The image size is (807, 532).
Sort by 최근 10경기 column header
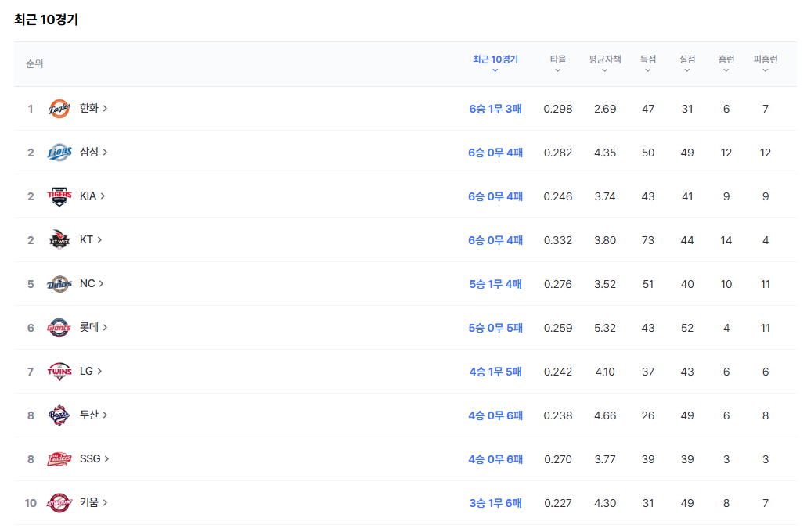click(x=495, y=63)
